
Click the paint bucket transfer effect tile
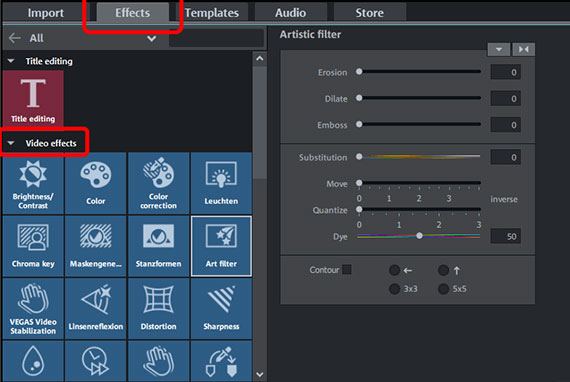pyautogui.click(x=221, y=361)
